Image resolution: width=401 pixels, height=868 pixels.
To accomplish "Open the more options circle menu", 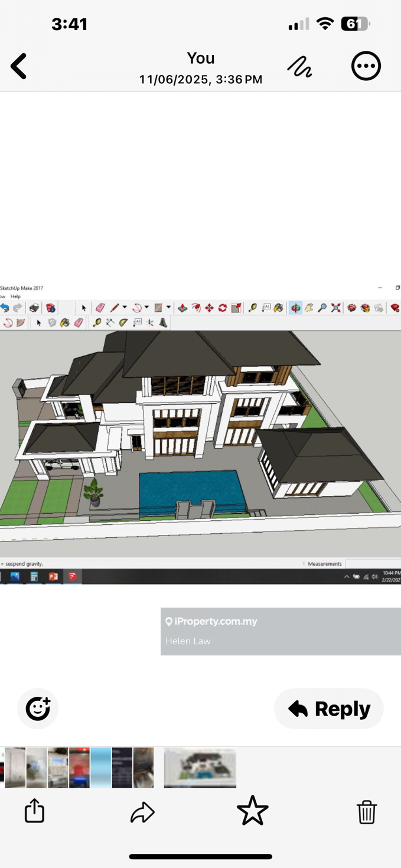I will coord(366,66).
